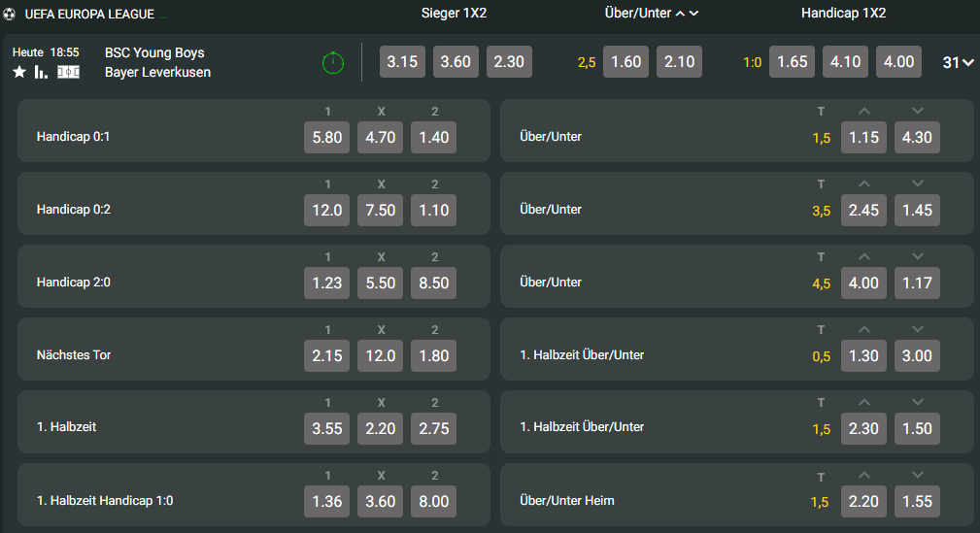Screen dimensions: 980x533
Task: Select draw odds 3.60 in Sieger 1X2
Action: [456, 61]
